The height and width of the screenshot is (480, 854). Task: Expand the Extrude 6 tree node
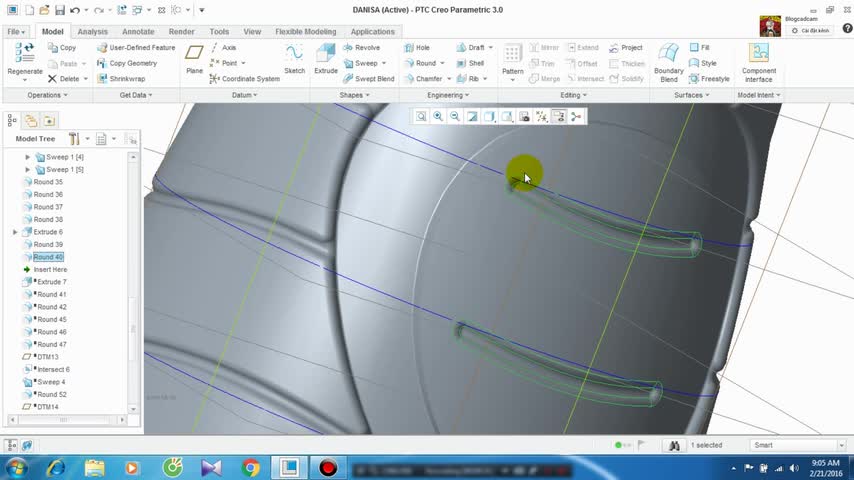click(15, 232)
